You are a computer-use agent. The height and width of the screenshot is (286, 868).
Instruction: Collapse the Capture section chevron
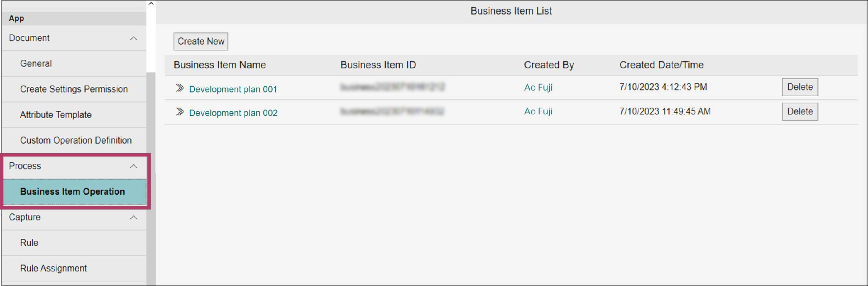point(133,218)
